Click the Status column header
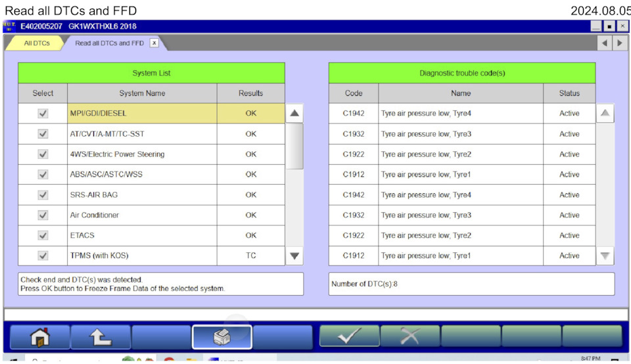Image resolution: width=631 pixels, height=364 pixels. (x=569, y=93)
